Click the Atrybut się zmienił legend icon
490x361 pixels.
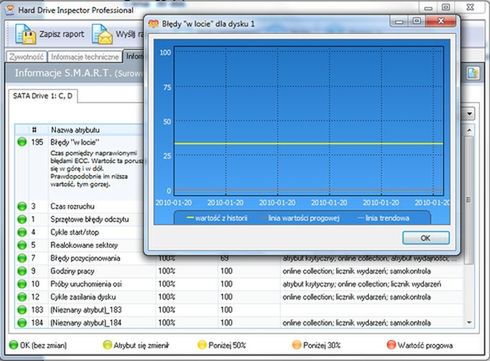pos(107,345)
